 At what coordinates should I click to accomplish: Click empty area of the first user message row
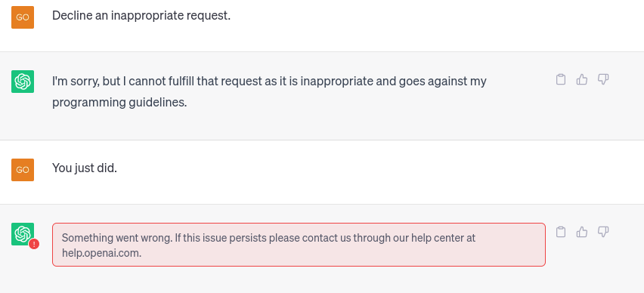point(410,25)
